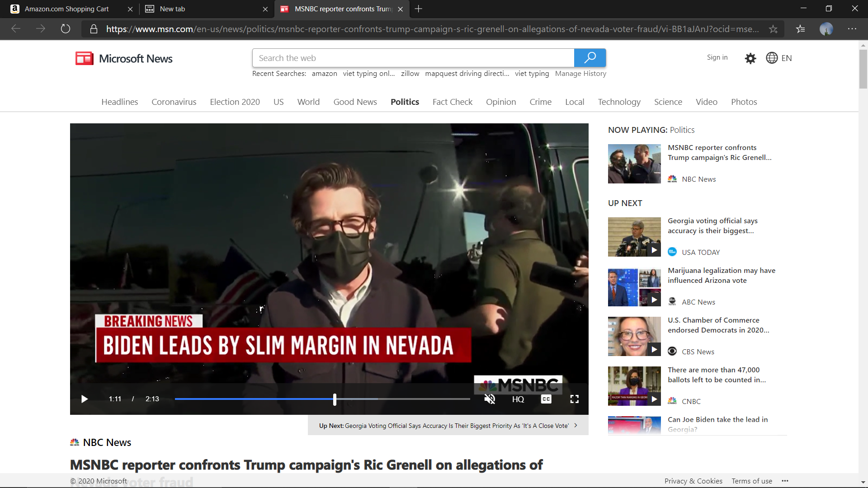The image size is (868, 488).
Task: Click the Search the web field
Action: (413, 58)
